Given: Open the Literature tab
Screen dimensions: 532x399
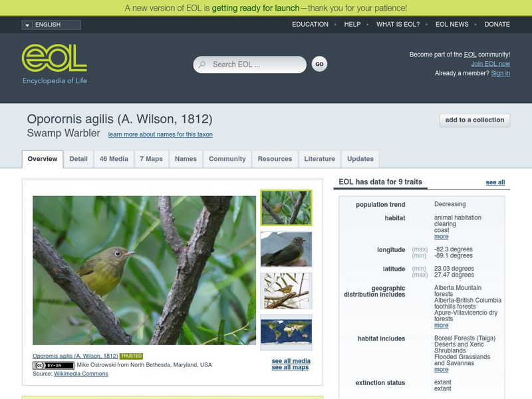Looking at the screenshot, I should click(319, 159).
